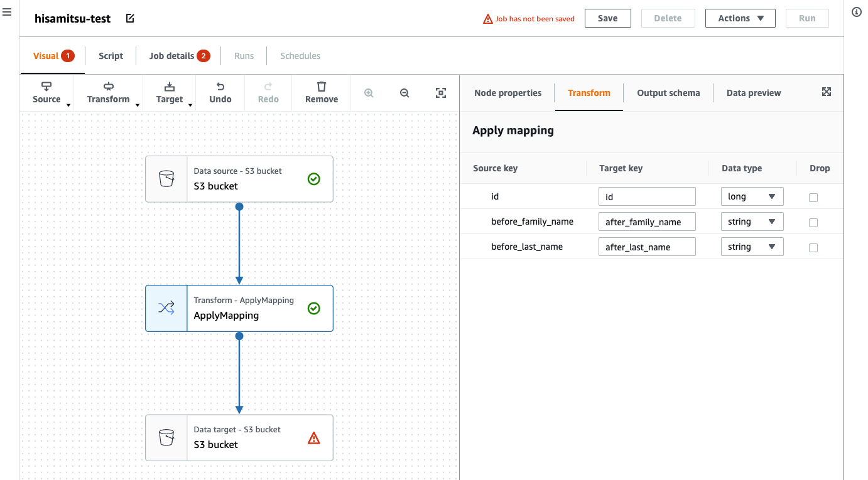The image size is (868, 480).
Task: Open the Transform node menu
Action: click(x=109, y=93)
